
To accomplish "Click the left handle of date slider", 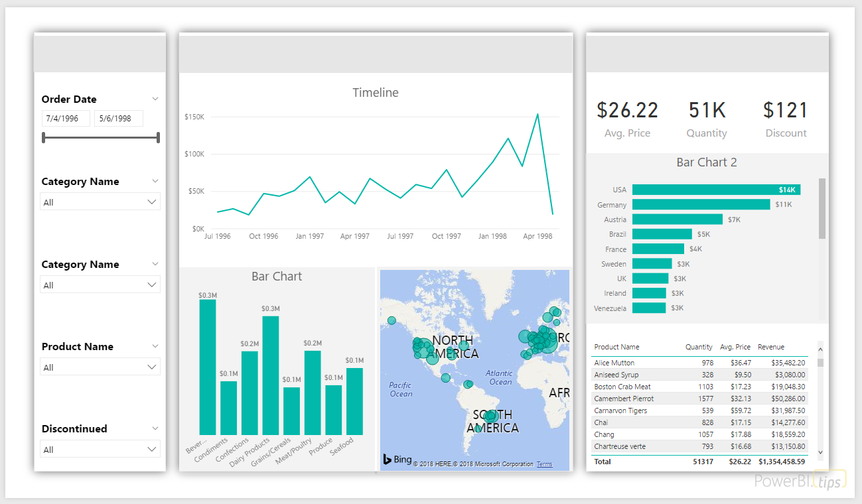I will pos(44,137).
